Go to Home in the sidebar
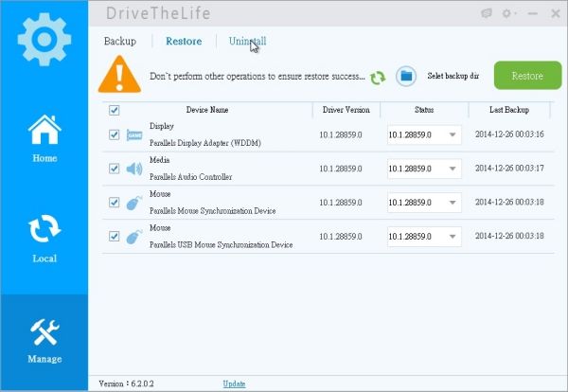Viewport: 568px width, 392px height. [44, 138]
